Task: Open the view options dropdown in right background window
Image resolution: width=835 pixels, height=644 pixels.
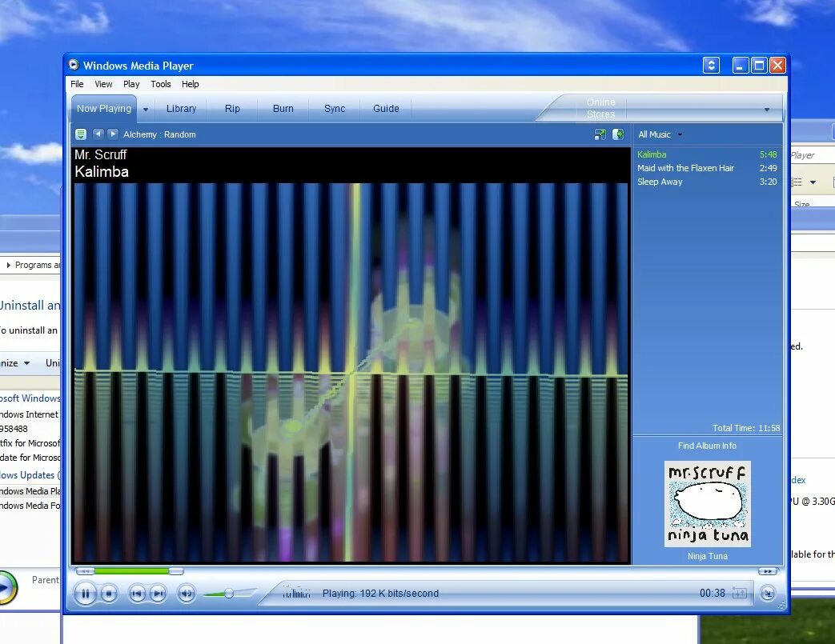Action: point(813,182)
